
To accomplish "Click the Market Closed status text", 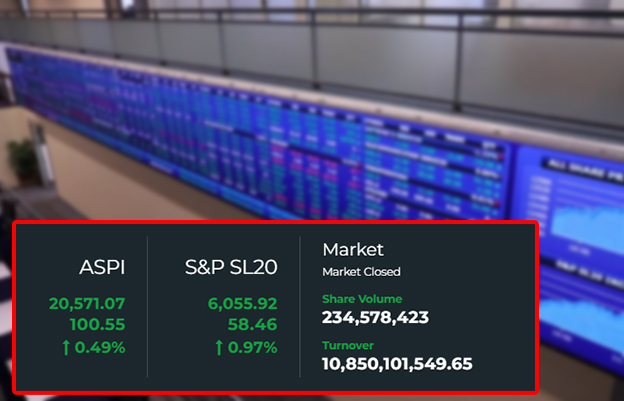I will tap(361, 272).
